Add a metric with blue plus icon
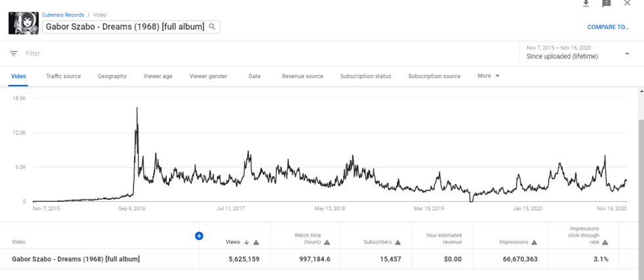 [x=198, y=236]
